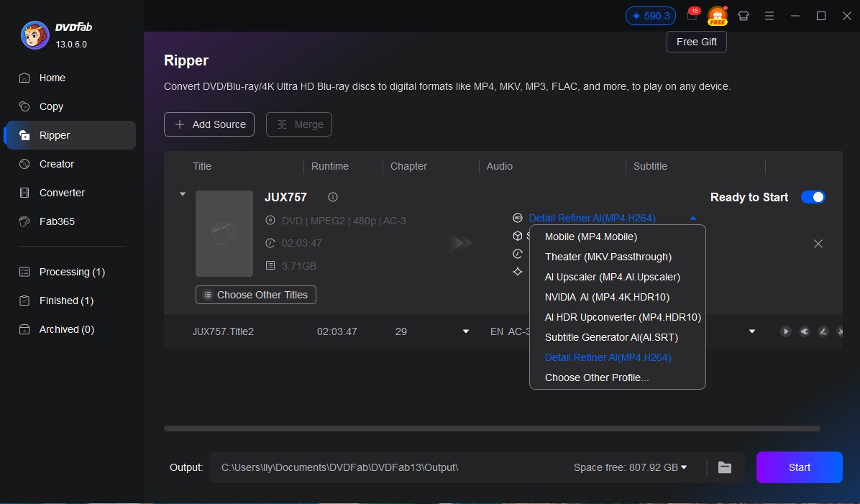Click the 02:03:47 runtime cell
This screenshot has width=860, height=504.
click(x=337, y=331)
